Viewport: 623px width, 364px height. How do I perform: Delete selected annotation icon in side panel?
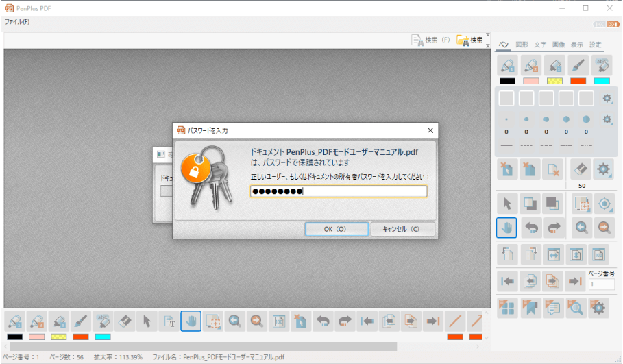point(507,169)
